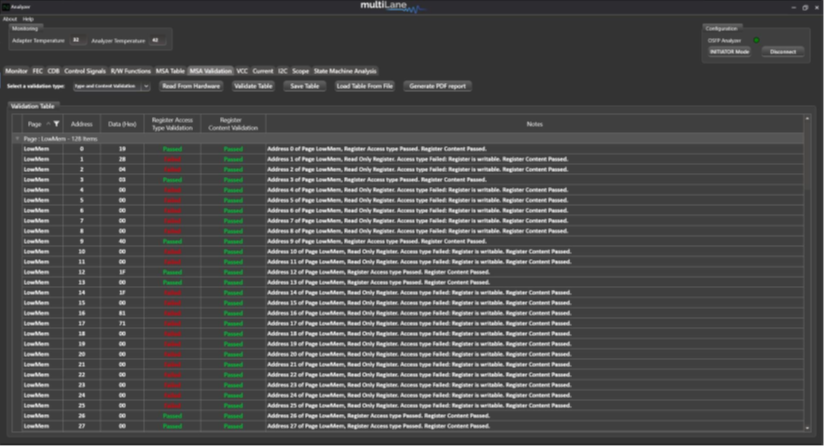Click Read From Hardware button
Viewport: 824px width, 446px height.
coord(191,86)
